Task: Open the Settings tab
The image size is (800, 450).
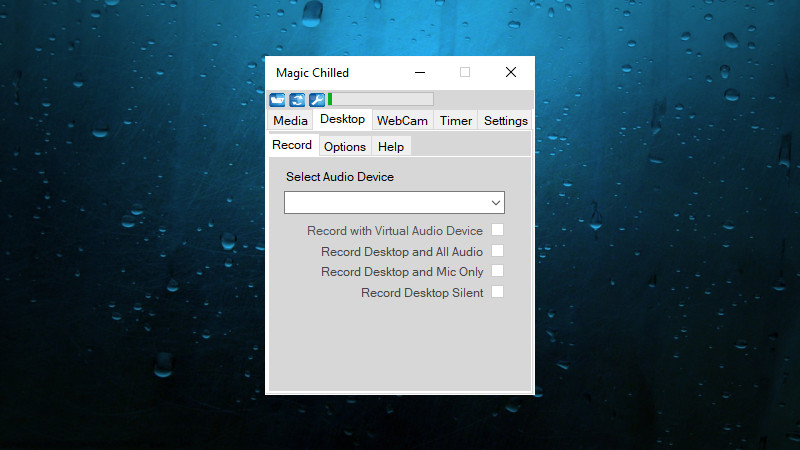Action: pos(506,121)
